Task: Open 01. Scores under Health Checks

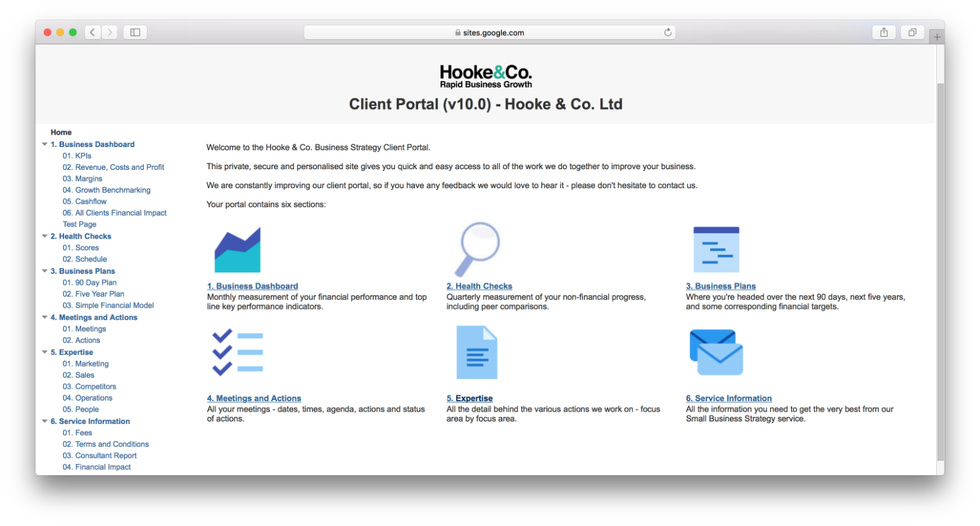Action: [81, 248]
